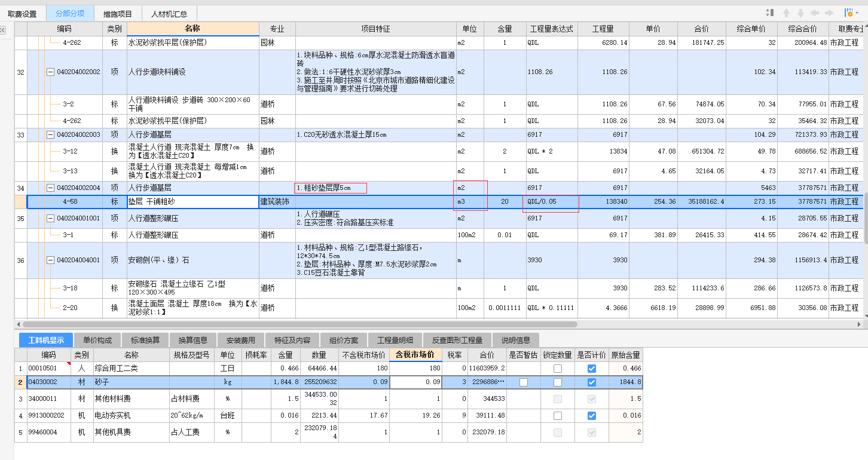Click the 名称 column header
This screenshot has height=460, width=868.
(192, 29)
